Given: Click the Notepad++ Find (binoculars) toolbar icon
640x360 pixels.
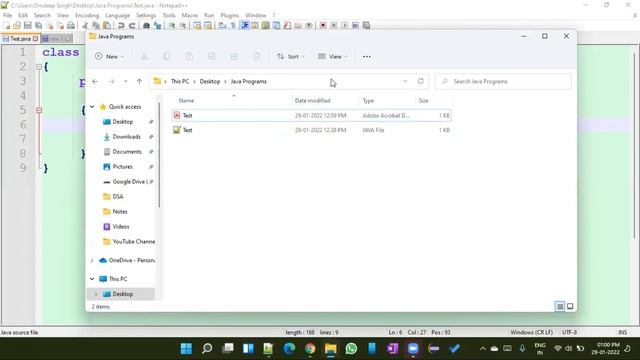Looking at the screenshot, I should (x=147, y=25).
